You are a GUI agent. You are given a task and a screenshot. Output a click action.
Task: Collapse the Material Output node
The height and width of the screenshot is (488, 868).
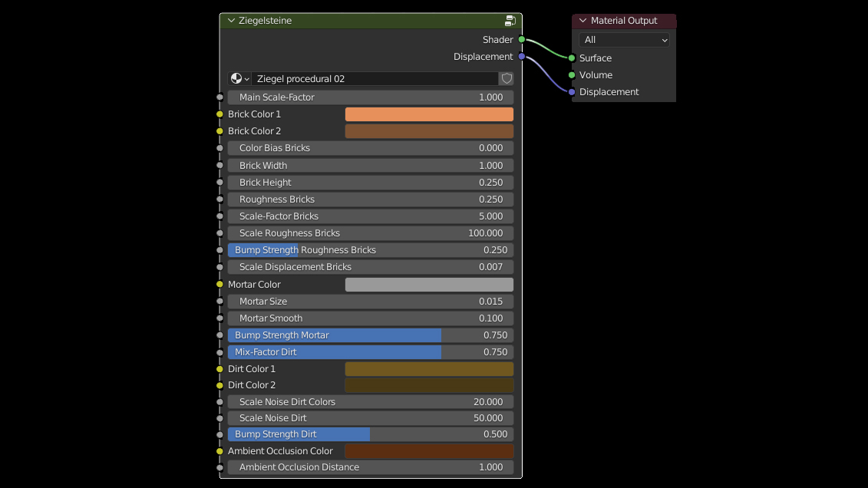click(x=583, y=21)
